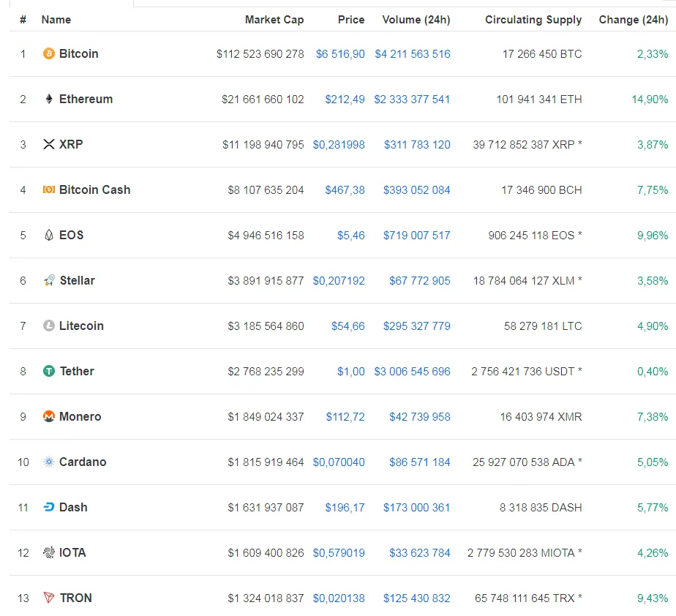Screen dimensions: 676x616
Task: Click Tether volume $3 006 545 696
Action: click(412, 371)
